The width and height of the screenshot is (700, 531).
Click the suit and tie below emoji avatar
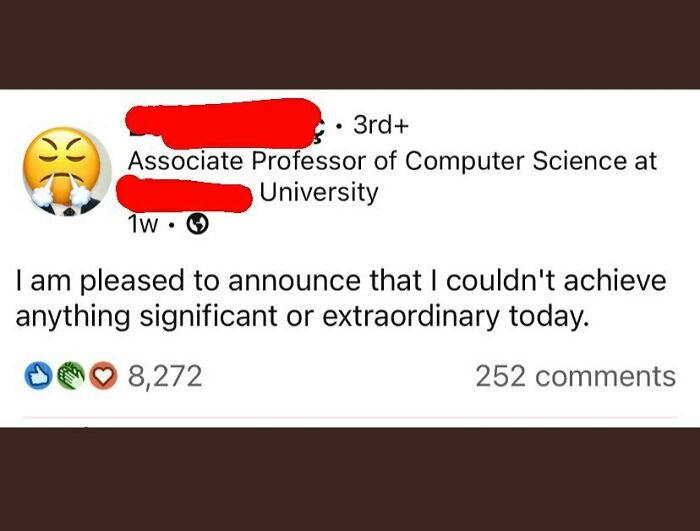point(68,209)
